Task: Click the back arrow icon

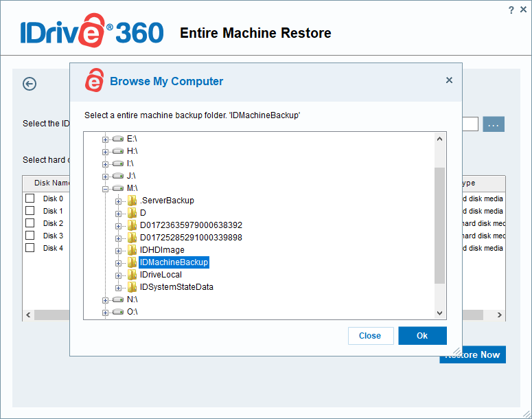Action: (30, 84)
